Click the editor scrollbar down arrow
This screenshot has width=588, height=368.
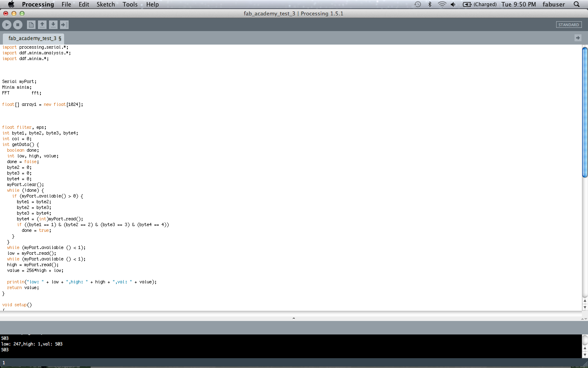(585, 307)
